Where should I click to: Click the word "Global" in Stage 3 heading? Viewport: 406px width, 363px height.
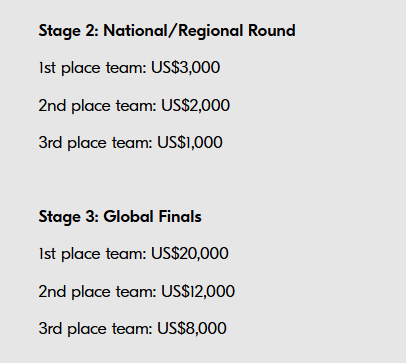pos(128,217)
